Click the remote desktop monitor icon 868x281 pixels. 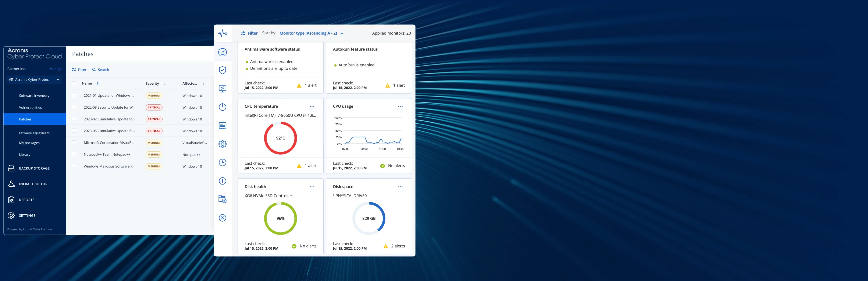222,89
